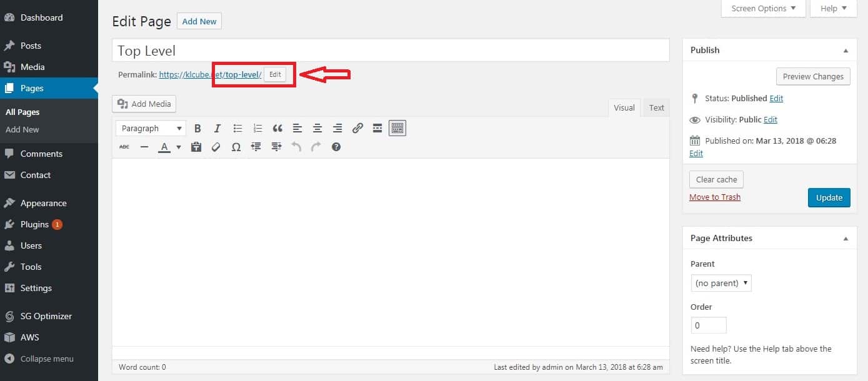The width and height of the screenshot is (868, 381).
Task: Insert the Read More tag
Action: coord(377,128)
